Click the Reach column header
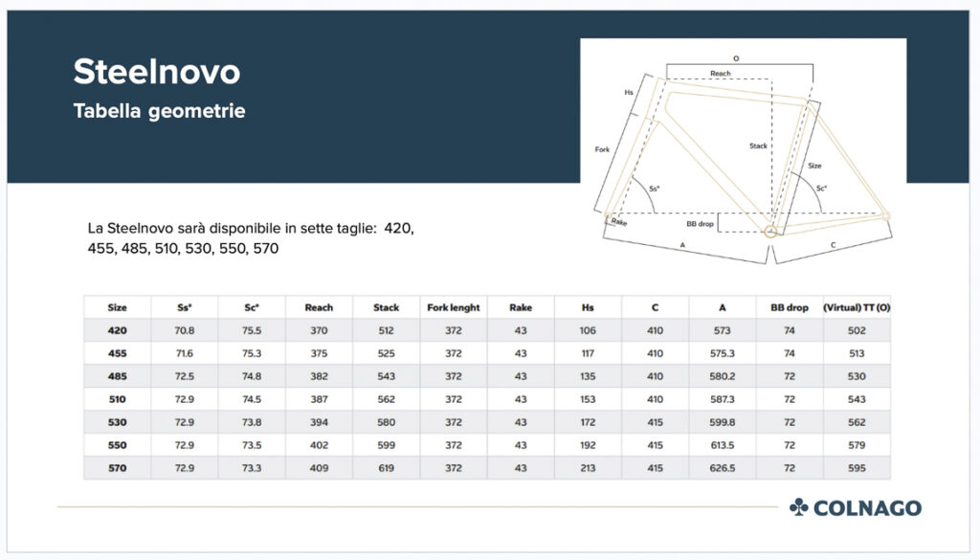 click(319, 307)
